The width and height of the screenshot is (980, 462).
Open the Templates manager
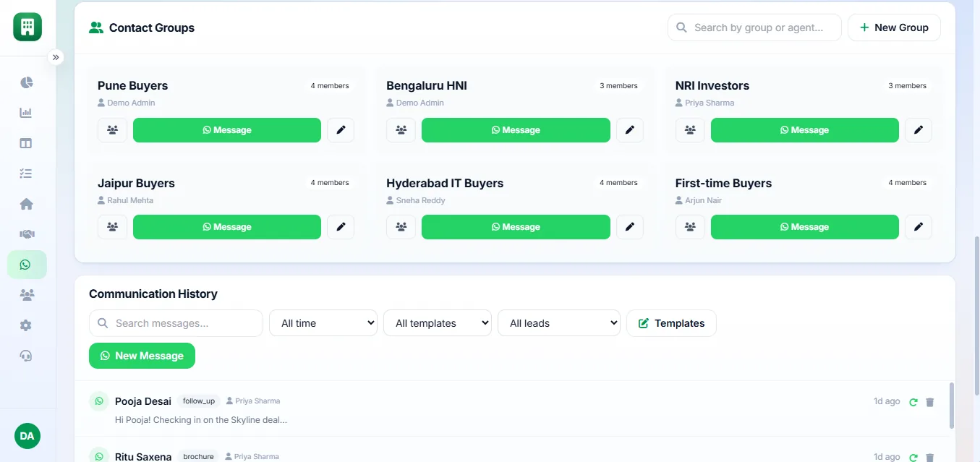pyautogui.click(x=671, y=323)
